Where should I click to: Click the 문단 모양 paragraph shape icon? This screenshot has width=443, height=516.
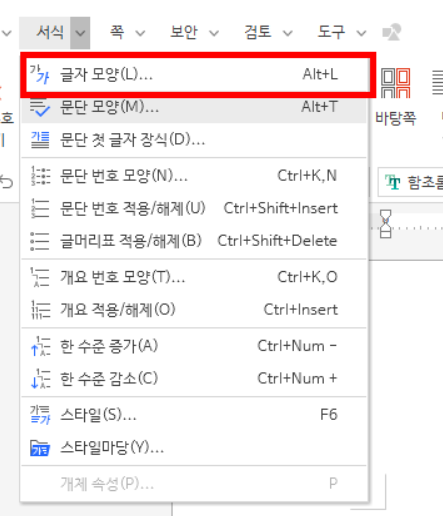pos(40,107)
